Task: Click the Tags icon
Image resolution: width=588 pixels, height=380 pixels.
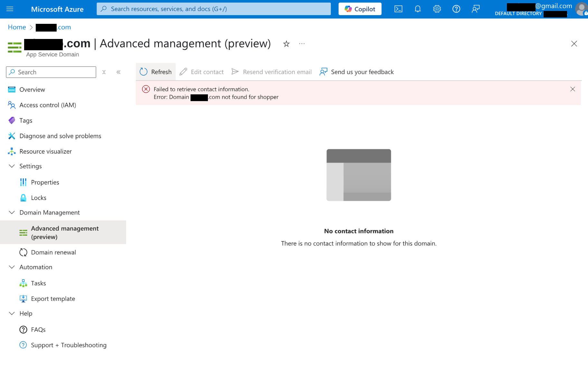Action: 12,120
